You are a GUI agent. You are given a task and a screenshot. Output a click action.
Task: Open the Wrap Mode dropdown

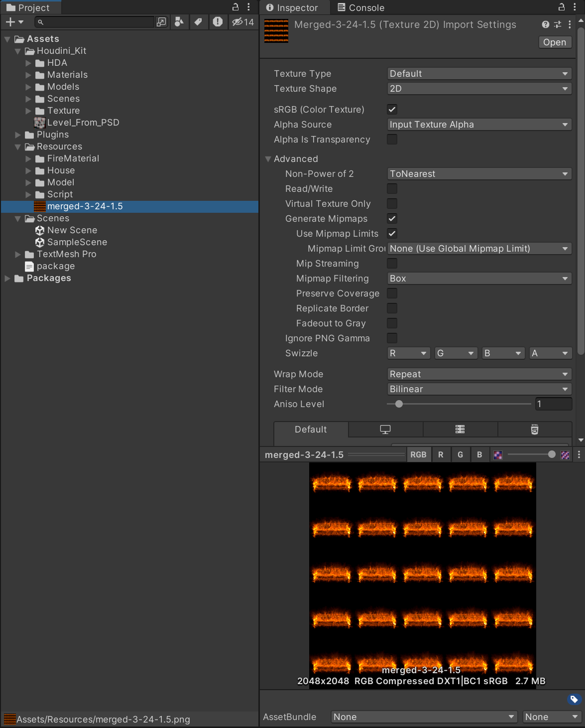coord(478,374)
